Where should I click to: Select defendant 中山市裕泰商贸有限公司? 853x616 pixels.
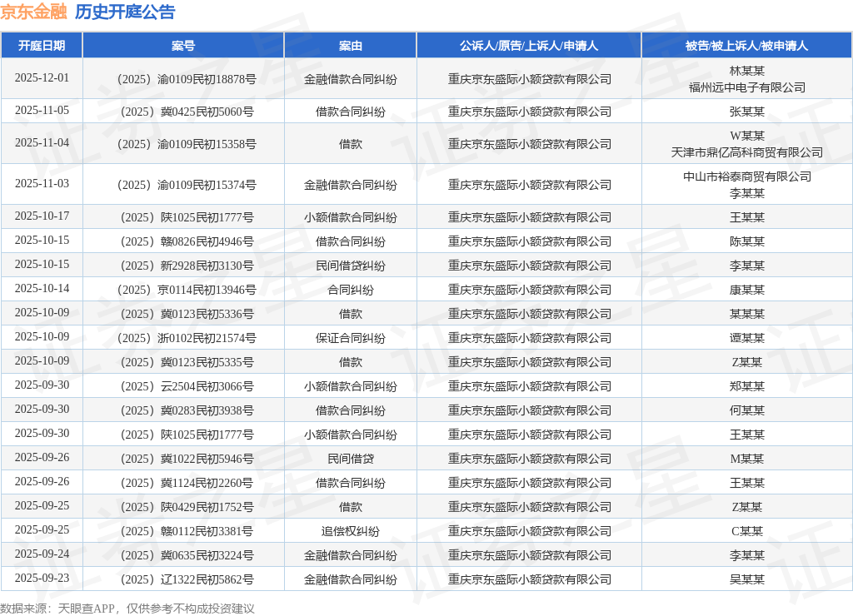point(747,176)
